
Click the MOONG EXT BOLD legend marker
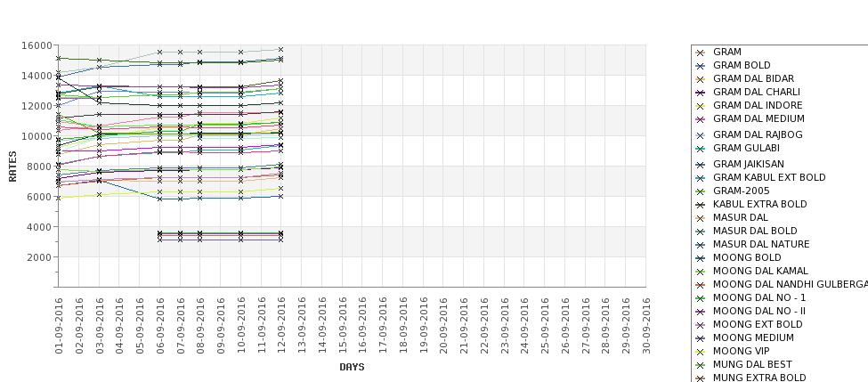click(x=701, y=325)
